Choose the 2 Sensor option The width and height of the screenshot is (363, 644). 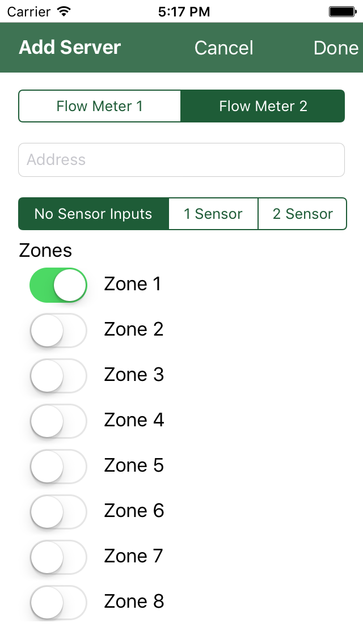(x=302, y=214)
